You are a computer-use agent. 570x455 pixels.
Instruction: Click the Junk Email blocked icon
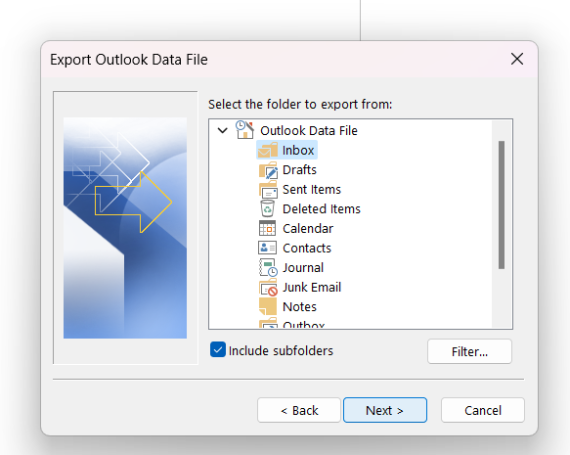(268, 287)
